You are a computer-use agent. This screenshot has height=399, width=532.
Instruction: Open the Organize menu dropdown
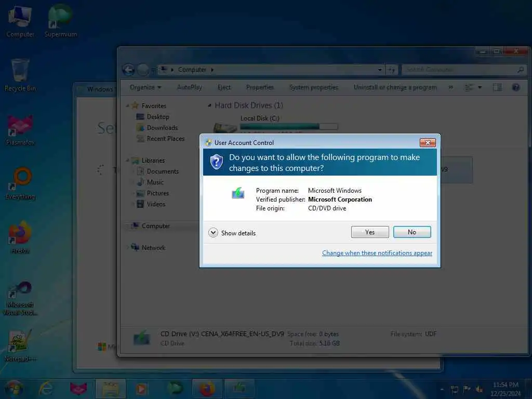coord(145,87)
